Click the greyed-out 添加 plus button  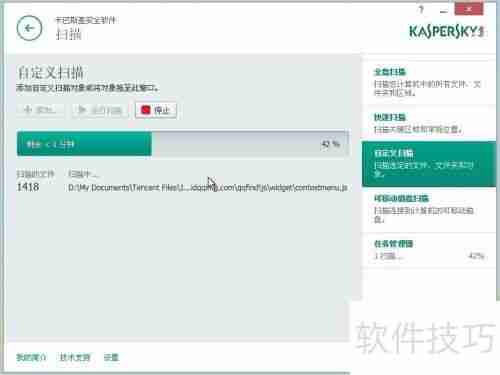coord(40,110)
